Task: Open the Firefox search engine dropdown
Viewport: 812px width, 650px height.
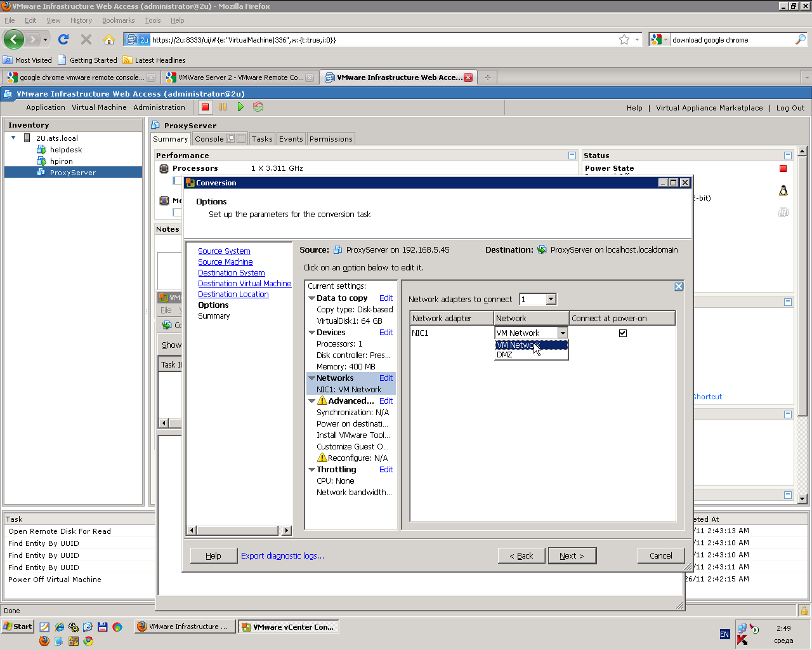Action: [x=660, y=39]
